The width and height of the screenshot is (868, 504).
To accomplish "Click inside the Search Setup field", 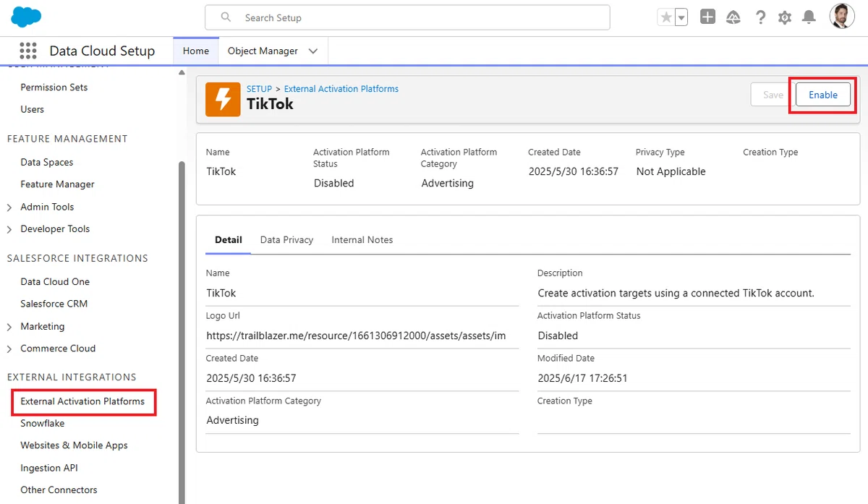I will 407,17.
